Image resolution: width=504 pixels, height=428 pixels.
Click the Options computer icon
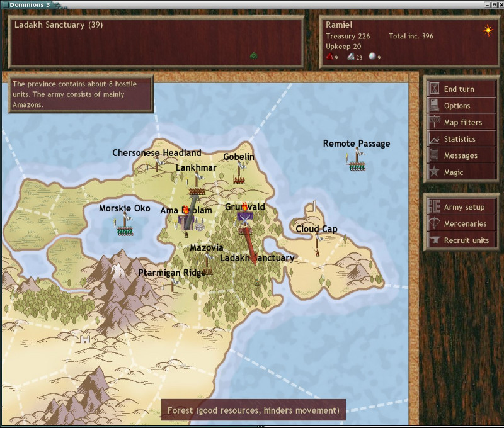coord(436,105)
